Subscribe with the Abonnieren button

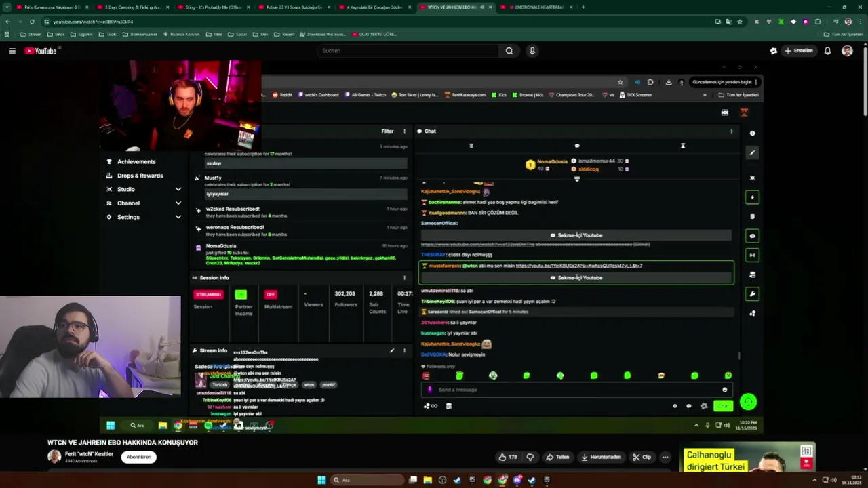pos(139,457)
